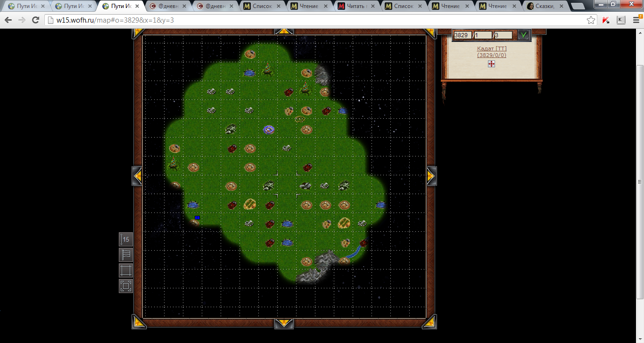
Task: Go forward in browser history
Action: pos(22,20)
